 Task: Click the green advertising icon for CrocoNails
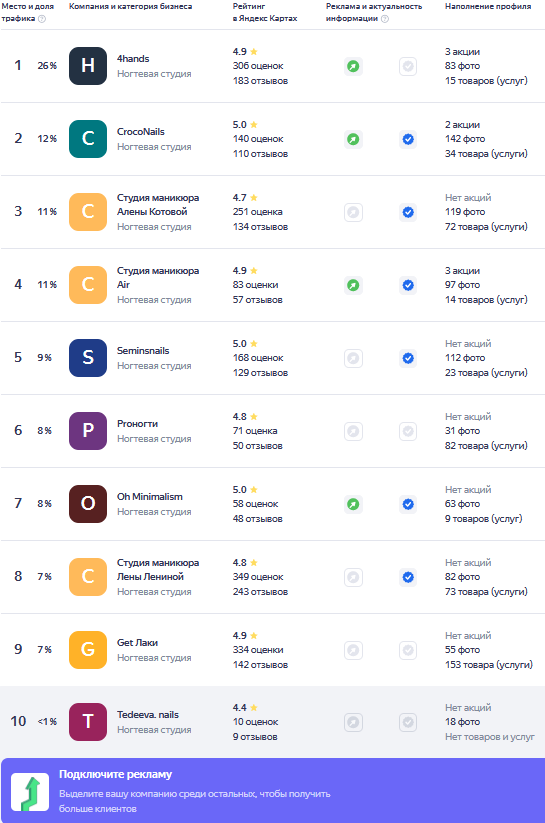[353, 139]
